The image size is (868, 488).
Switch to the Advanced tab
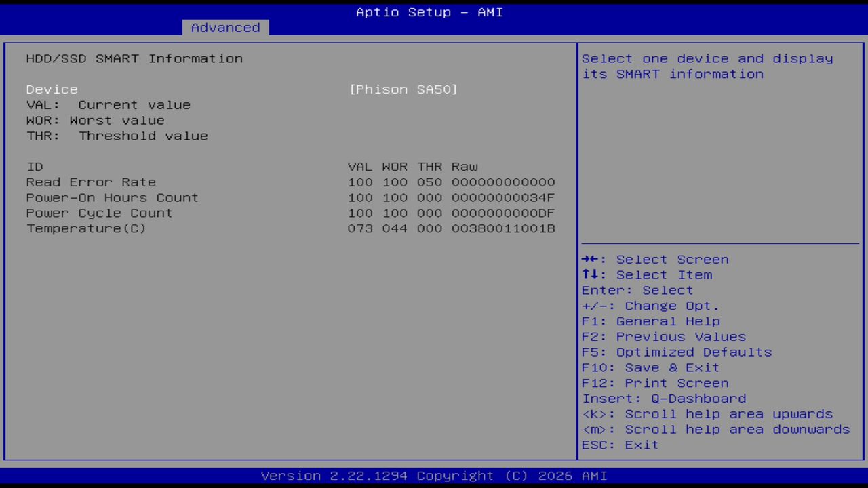(x=224, y=27)
